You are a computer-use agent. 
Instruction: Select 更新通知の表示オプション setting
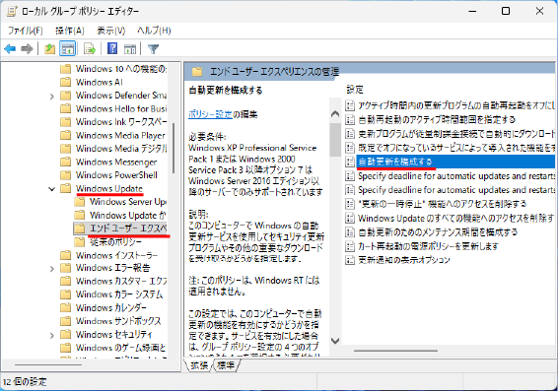(x=404, y=260)
